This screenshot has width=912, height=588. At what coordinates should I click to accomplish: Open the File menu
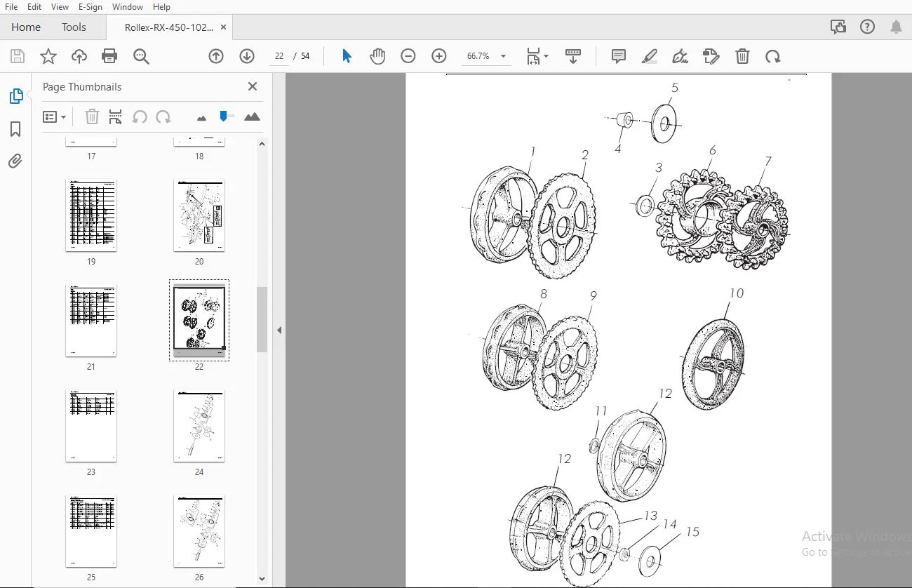point(11,7)
